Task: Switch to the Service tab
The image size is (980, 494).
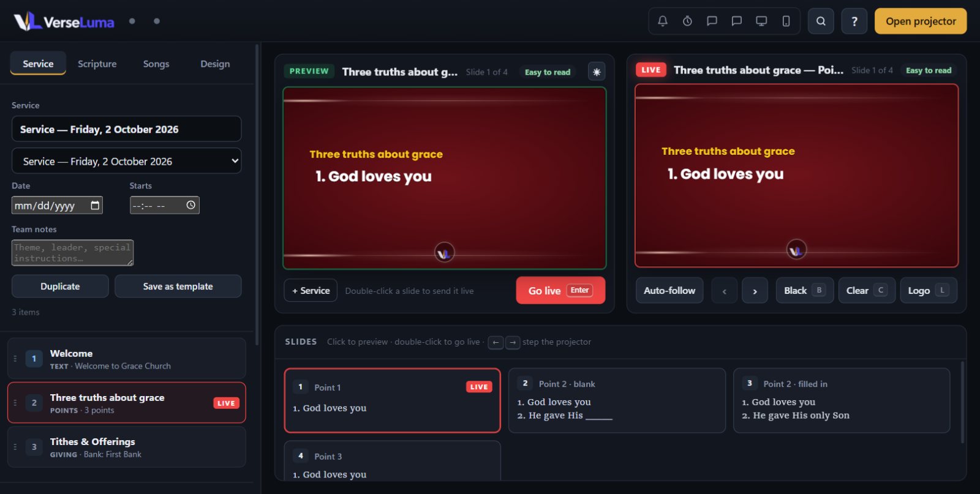Action: 38,64
